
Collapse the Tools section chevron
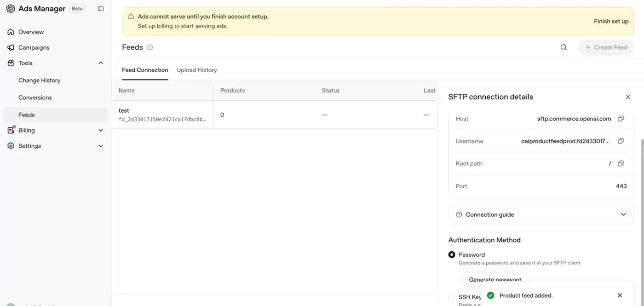101,63
